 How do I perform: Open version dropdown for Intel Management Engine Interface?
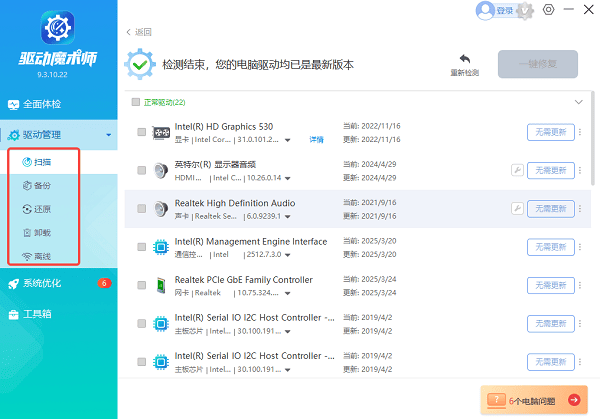[x=287, y=255]
